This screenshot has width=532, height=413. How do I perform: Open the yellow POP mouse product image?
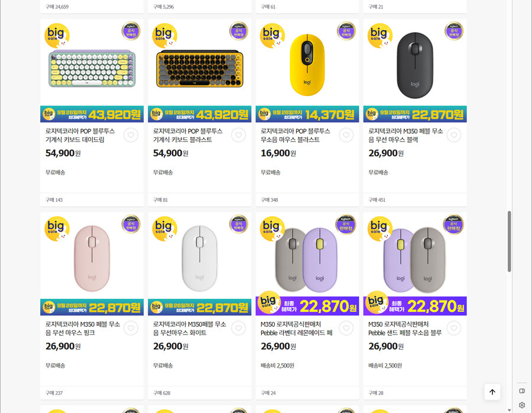tap(307, 65)
